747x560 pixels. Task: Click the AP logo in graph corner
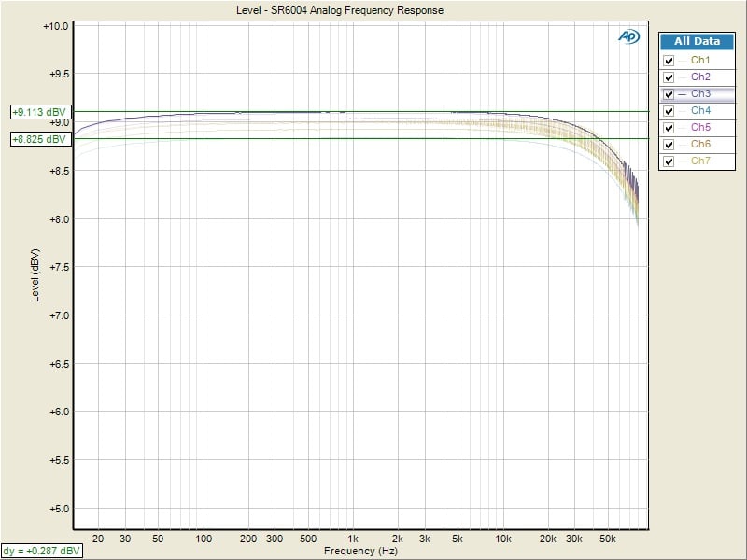pos(627,36)
